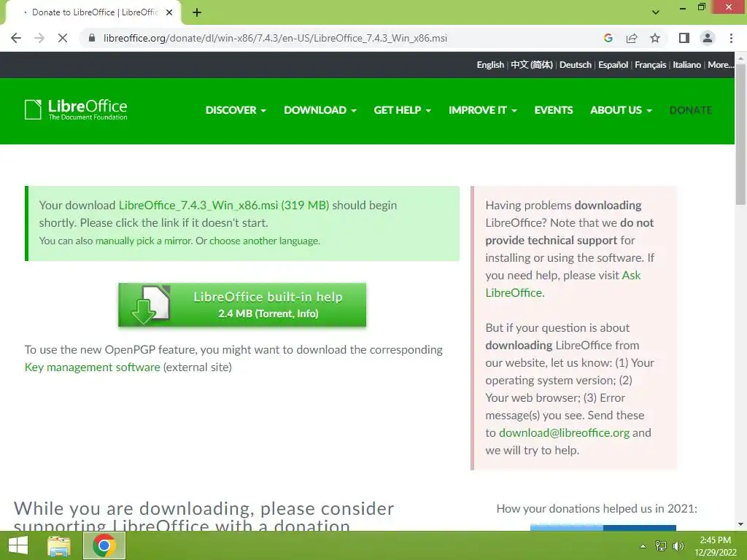This screenshot has height=560, width=747.
Task: Open File Explorer from the taskbar
Action: [x=59, y=545]
